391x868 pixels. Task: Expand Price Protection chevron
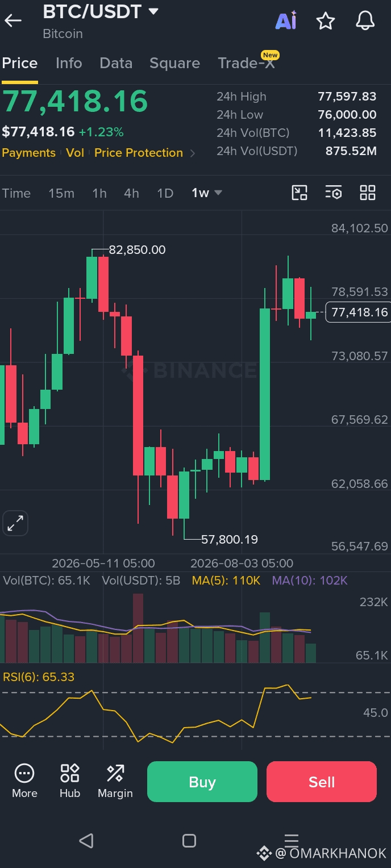[193, 153]
